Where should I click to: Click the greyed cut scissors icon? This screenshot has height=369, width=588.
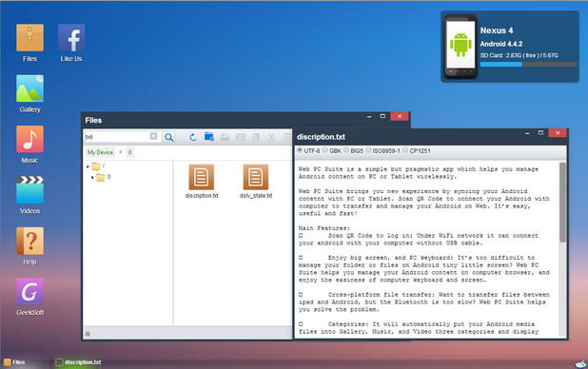coord(271,137)
